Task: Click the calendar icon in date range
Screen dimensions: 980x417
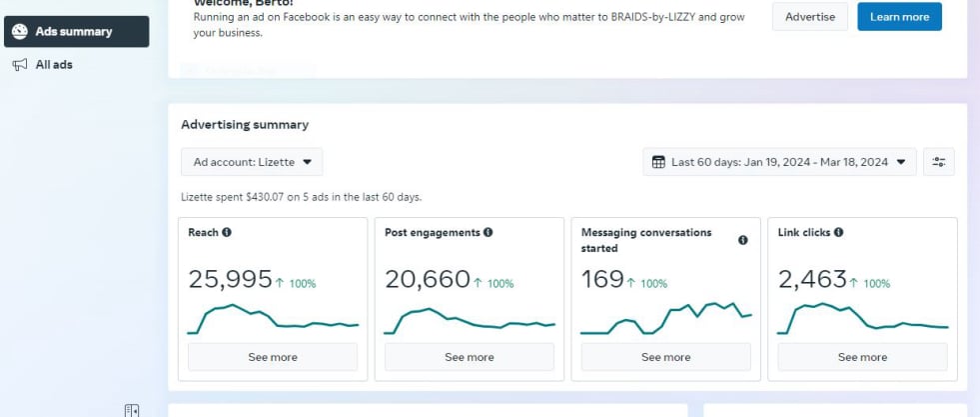Action: [658, 162]
